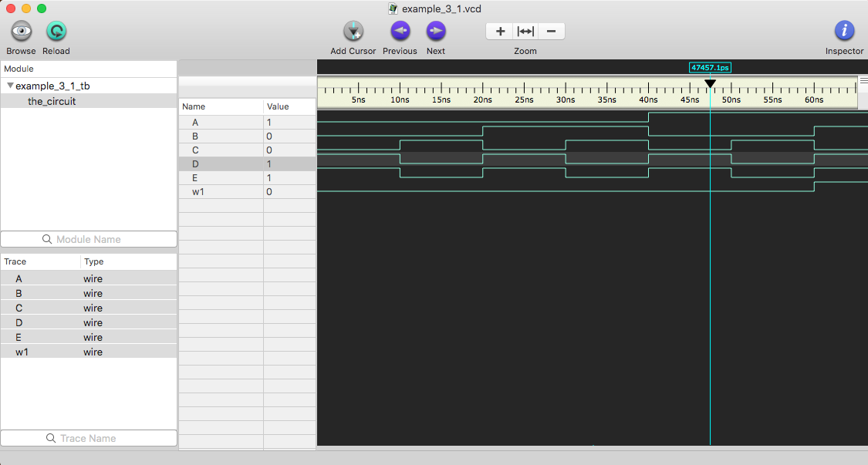This screenshot has height=465, width=868.
Task: Click the Type column header
Action: click(x=128, y=261)
